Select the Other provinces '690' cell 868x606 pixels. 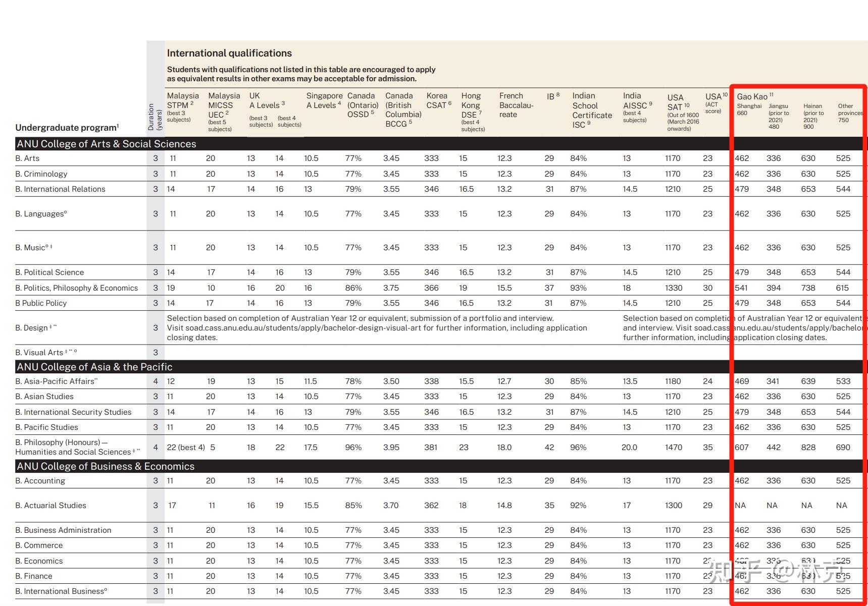pyautogui.click(x=843, y=447)
